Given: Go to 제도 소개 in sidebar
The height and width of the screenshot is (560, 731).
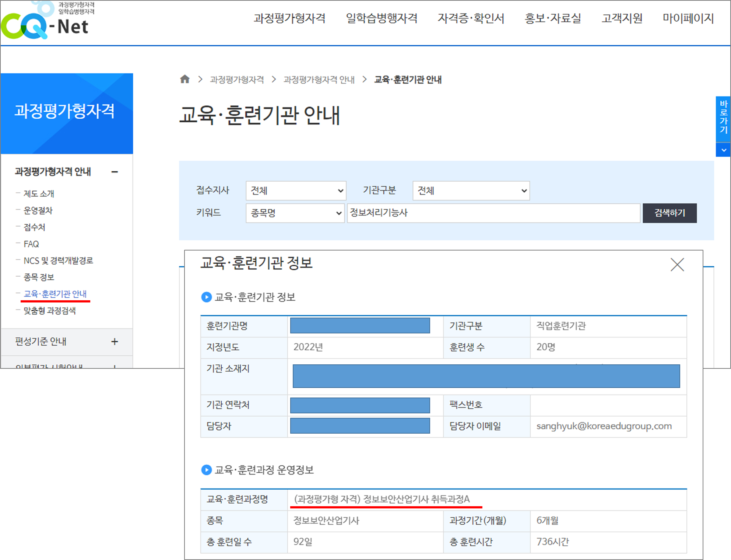Looking at the screenshot, I should tap(39, 194).
